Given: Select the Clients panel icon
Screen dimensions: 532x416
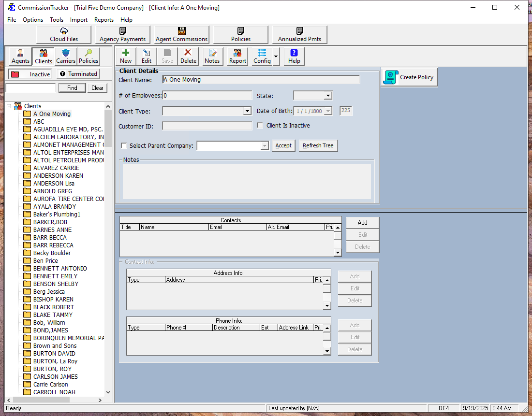Looking at the screenshot, I should (44, 56).
